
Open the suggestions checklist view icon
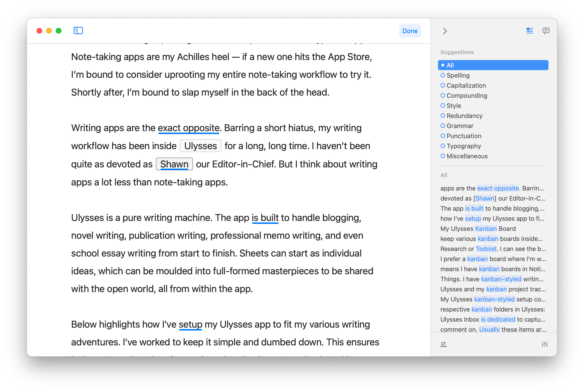click(x=530, y=31)
